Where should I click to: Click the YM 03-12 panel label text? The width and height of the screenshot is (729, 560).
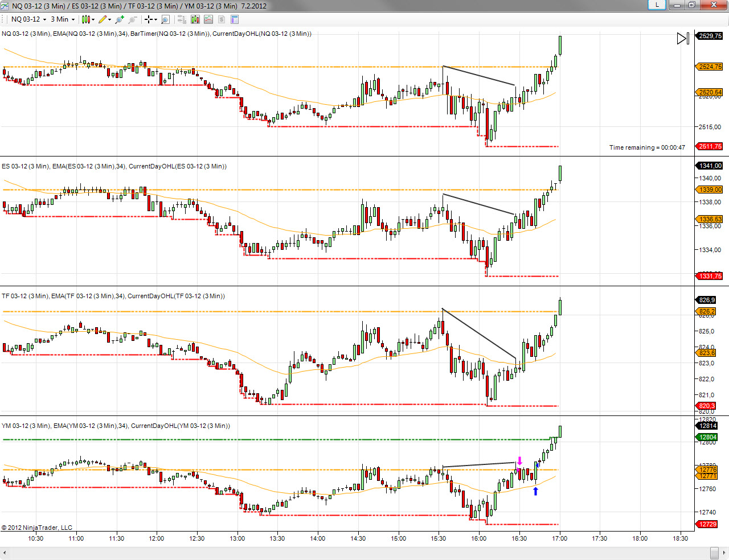116,426
